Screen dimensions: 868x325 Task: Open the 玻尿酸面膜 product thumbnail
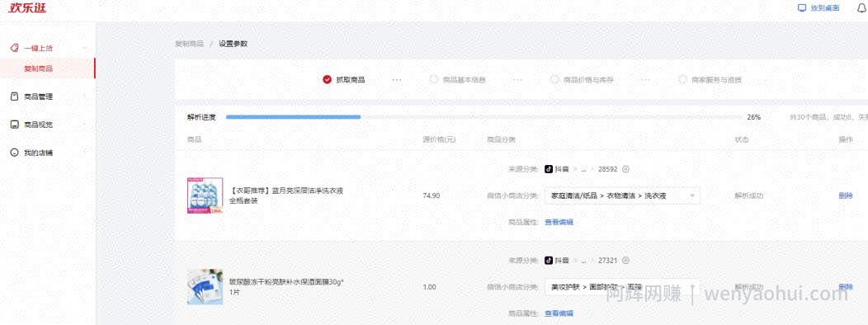205,287
